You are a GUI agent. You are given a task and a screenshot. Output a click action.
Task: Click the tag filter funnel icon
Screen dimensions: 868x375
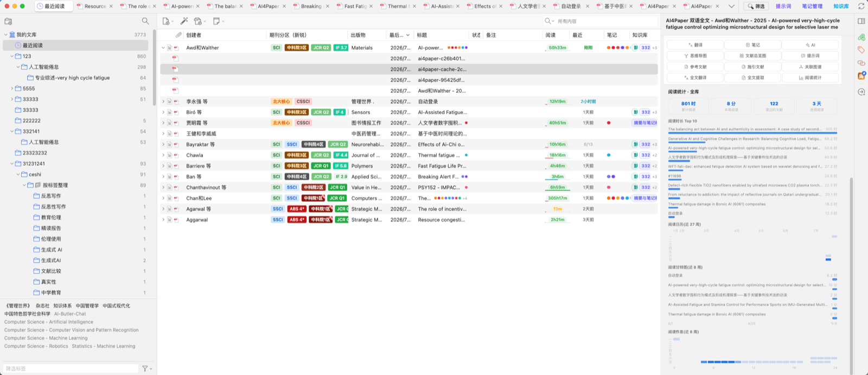145,368
